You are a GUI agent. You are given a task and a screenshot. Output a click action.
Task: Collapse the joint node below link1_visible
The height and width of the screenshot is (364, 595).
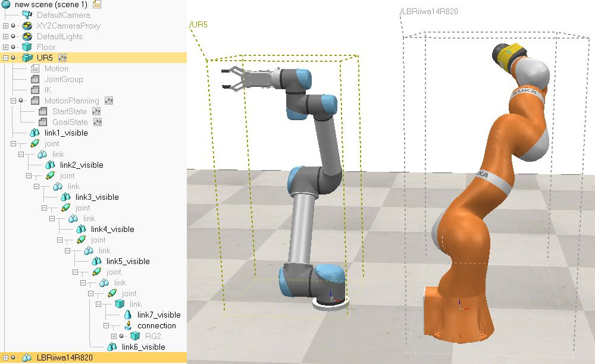[x=13, y=144]
